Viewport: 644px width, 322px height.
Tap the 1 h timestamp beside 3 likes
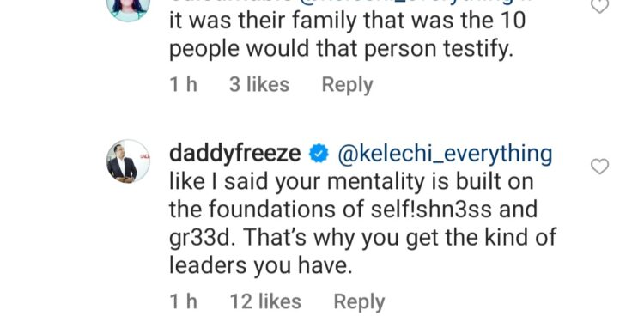(x=183, y=85)
